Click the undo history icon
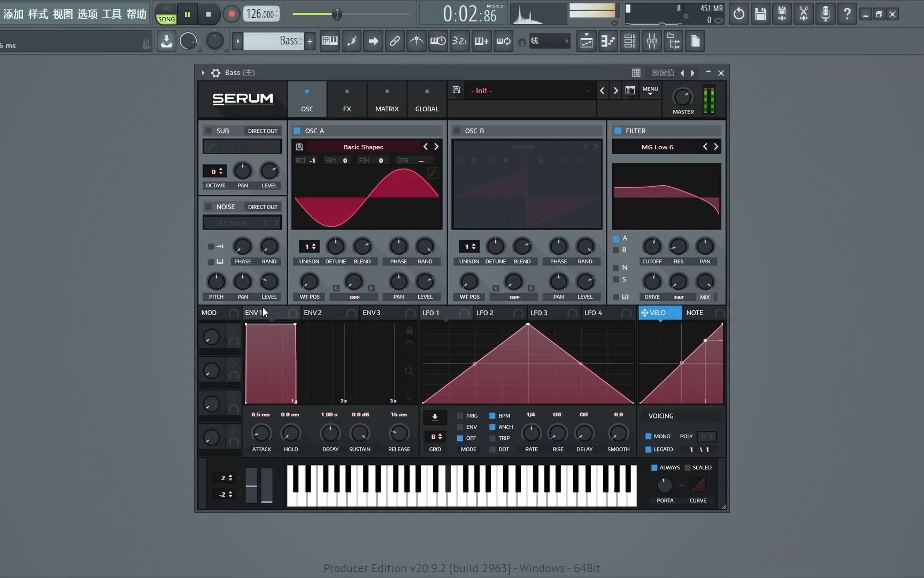The height and width of the screenshot is (578, 924). pos(738,14)
